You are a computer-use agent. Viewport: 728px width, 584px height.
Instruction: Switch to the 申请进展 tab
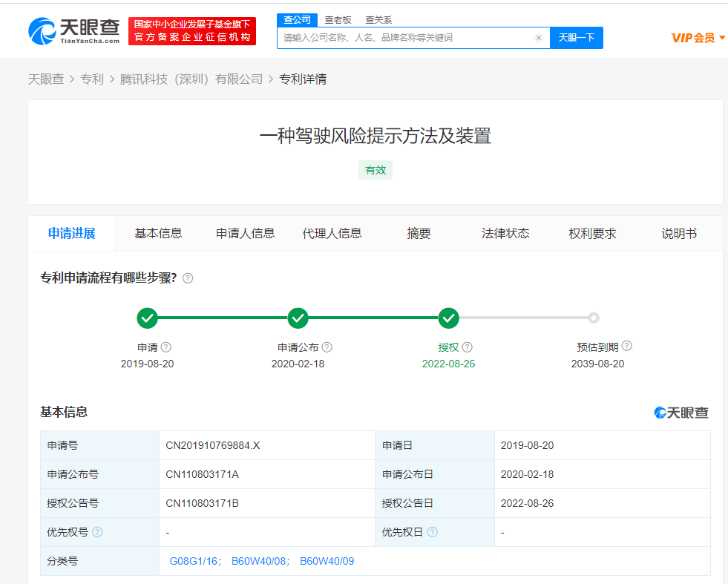(x=72, y=234)
